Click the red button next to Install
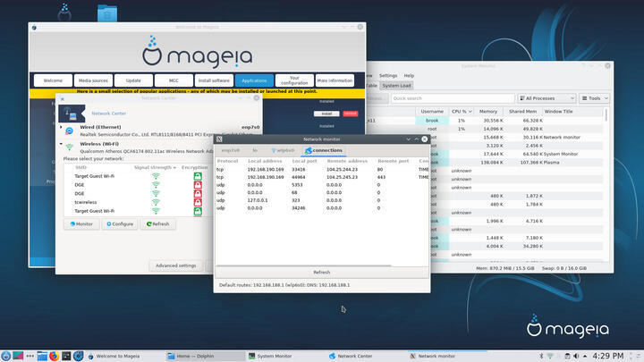 pyautogui.click(x=351, y=114)
